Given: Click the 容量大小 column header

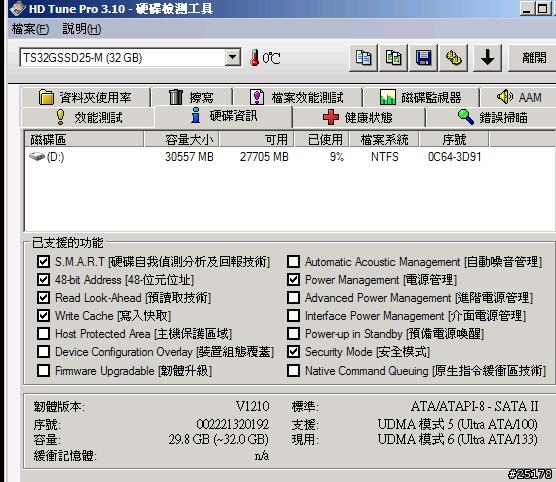Looking at the screenshot, I should 181,139.
